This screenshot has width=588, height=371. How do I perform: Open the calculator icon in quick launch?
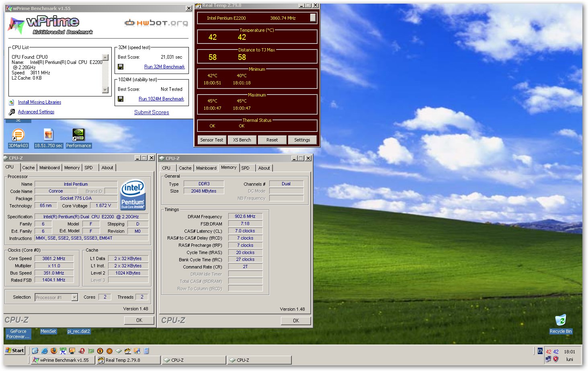coord(146,351)
